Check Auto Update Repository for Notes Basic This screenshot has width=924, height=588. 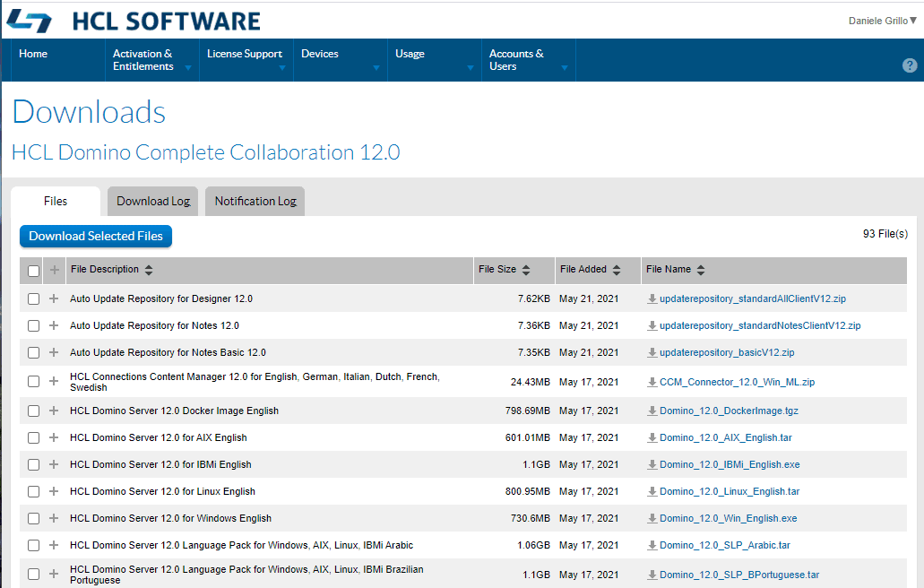[x=33, y=353]
